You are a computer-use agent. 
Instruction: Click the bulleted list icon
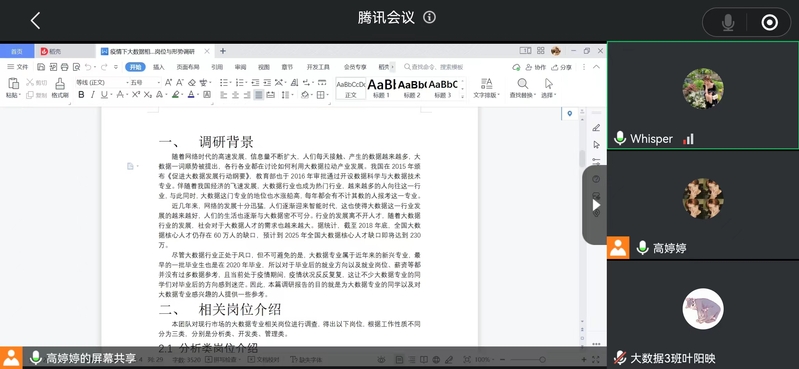point(223,82)
